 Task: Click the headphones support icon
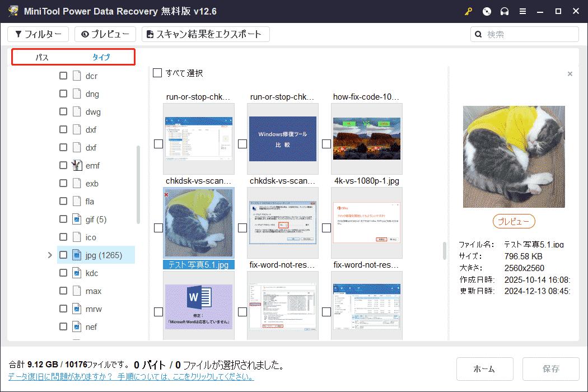click(504, 11)
